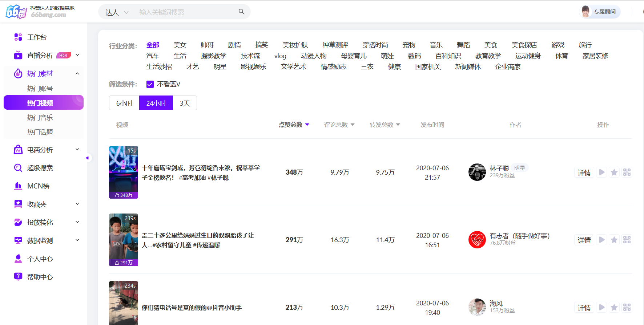Play the 海风 video row
This screenshot has height=325, width=644.
[x=602, y=307]
